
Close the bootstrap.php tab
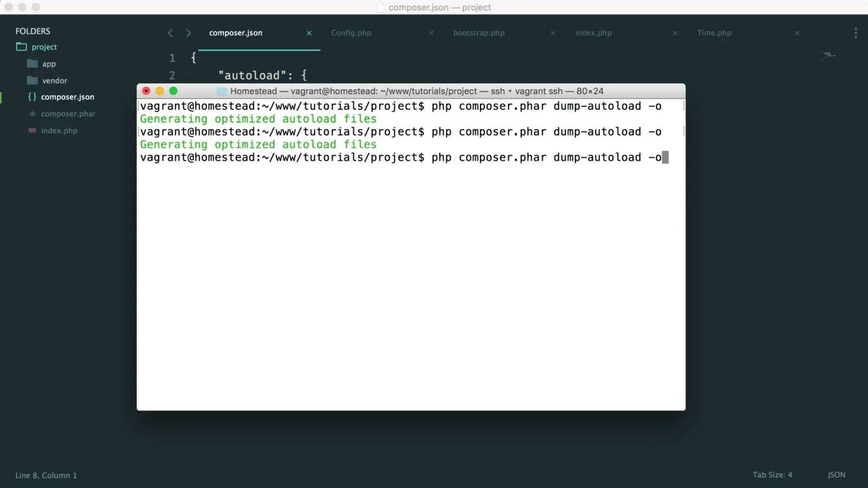(x=553, y=33)
